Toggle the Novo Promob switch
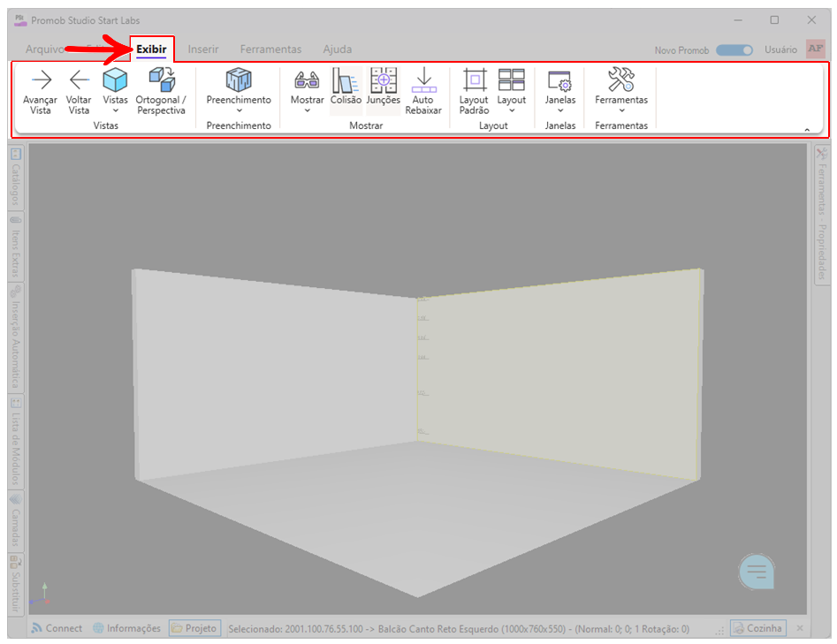 click(x=734, y=50)
